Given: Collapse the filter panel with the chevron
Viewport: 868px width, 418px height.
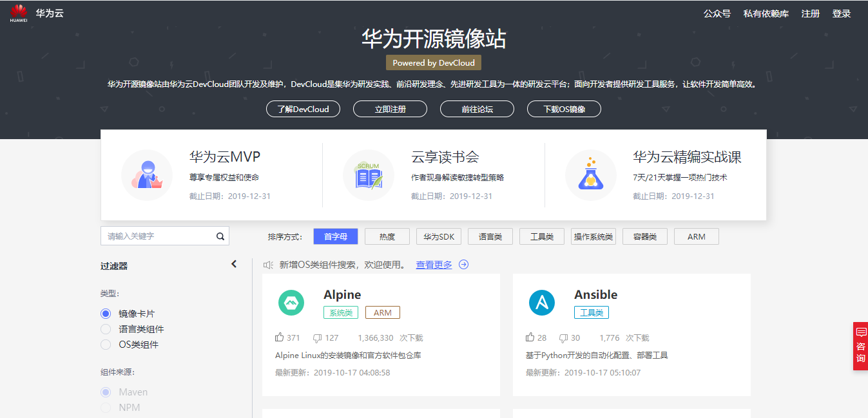Looking at the screenshot, I should coord(234,264).
